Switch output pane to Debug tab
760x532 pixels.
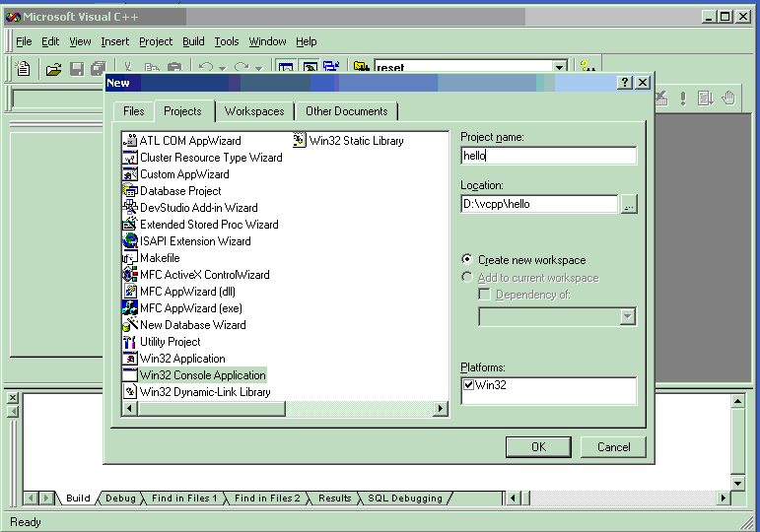tap(120, 499)
